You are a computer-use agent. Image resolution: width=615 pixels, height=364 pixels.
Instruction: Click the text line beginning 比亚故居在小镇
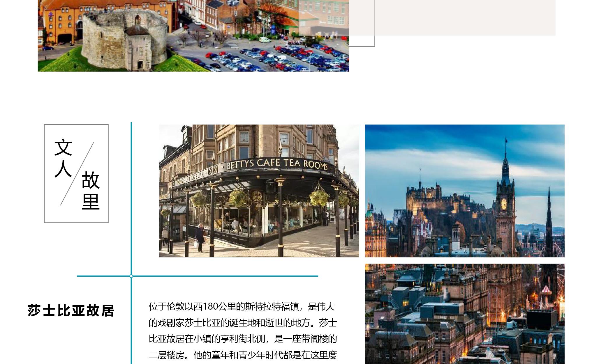point(242,339)
